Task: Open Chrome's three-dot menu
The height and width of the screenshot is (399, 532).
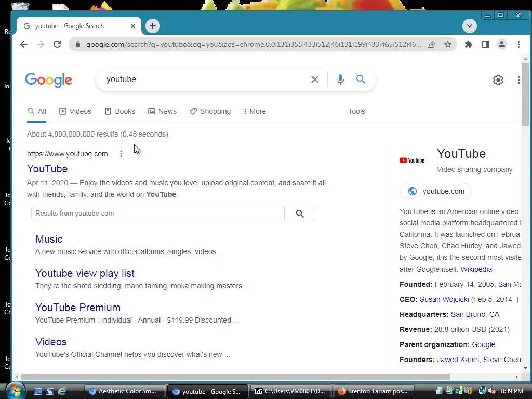Action: click(x=518, y=44)
